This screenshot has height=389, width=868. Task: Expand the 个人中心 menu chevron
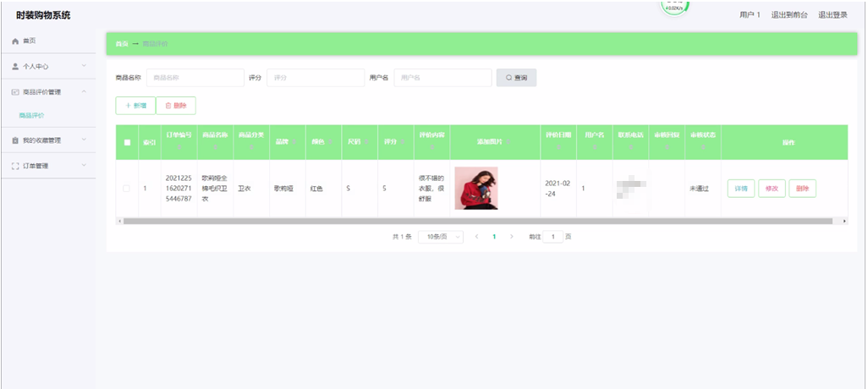(84, 66)
